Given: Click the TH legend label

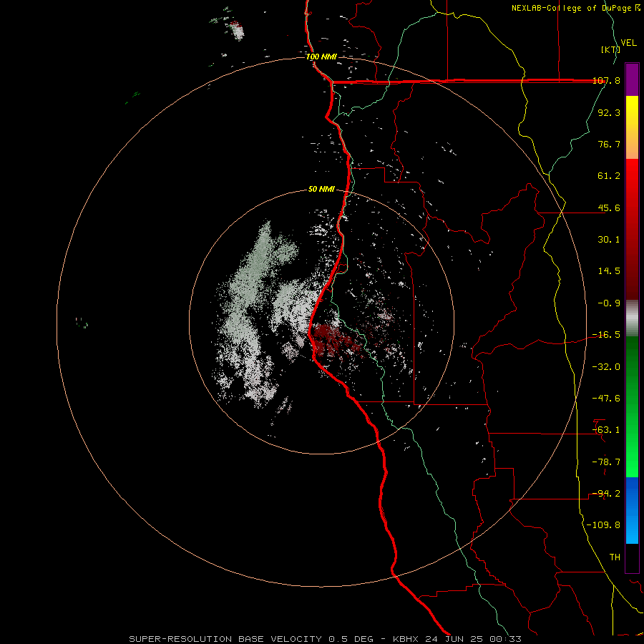Looking at the screenshot, I should tap(615, 557).
